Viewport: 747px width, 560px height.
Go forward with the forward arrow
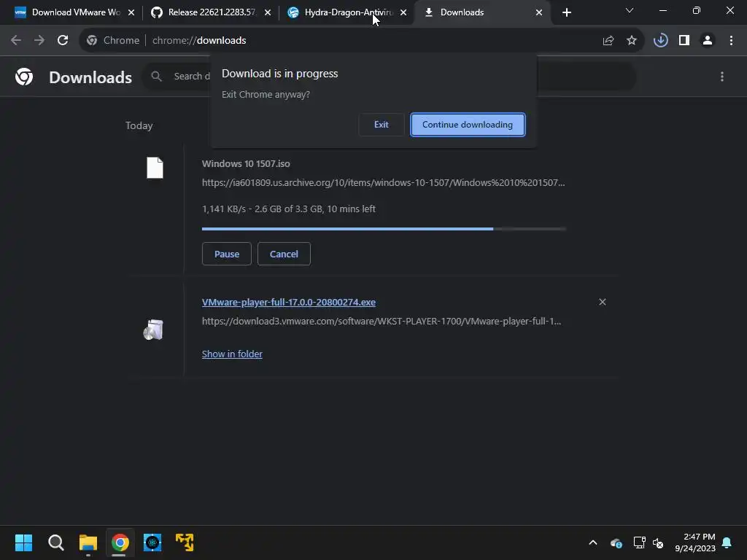coord(39,41)
